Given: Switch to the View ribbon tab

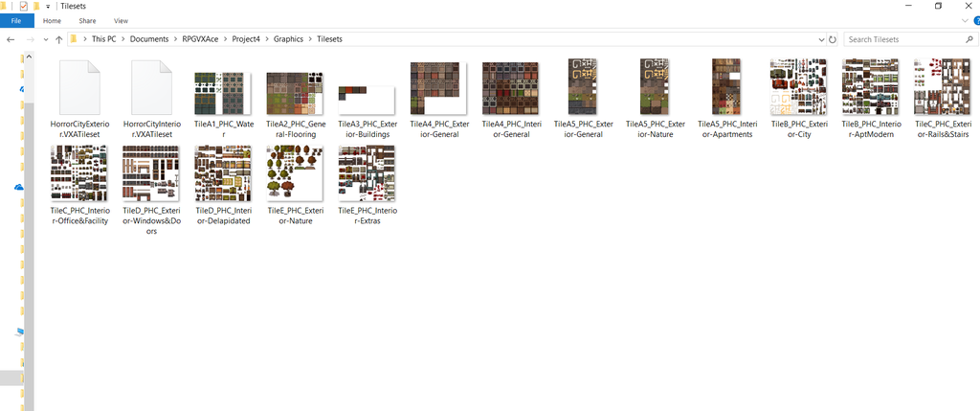Looking at the screenshot, I should pyautogui.click(x=121, y=20).
